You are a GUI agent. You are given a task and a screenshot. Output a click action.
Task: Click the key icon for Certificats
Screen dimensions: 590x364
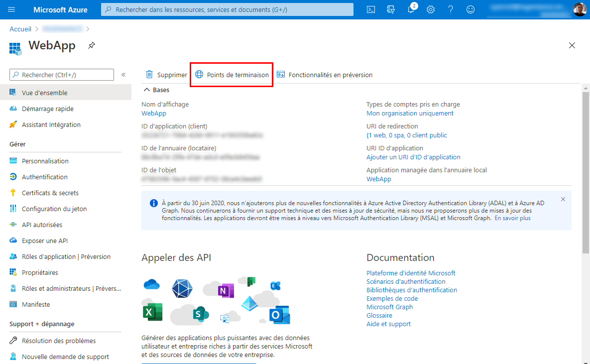pyautogui.click(x=13, y=192)
